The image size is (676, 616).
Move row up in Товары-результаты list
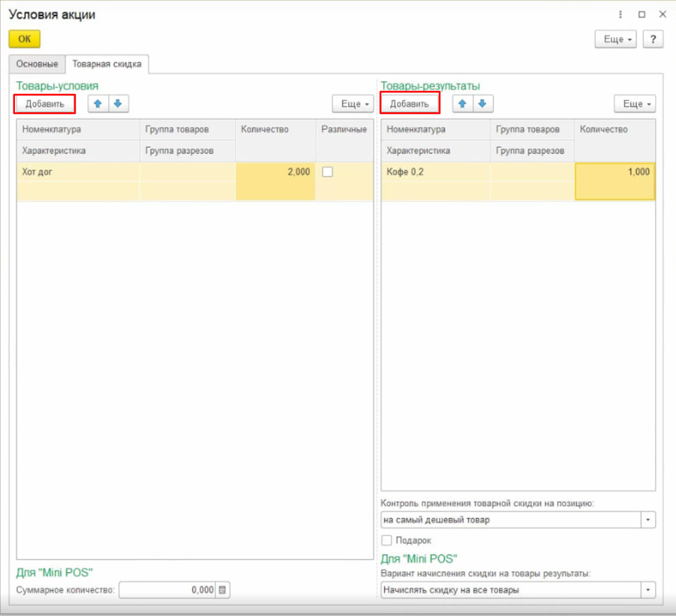coord(463,104)
